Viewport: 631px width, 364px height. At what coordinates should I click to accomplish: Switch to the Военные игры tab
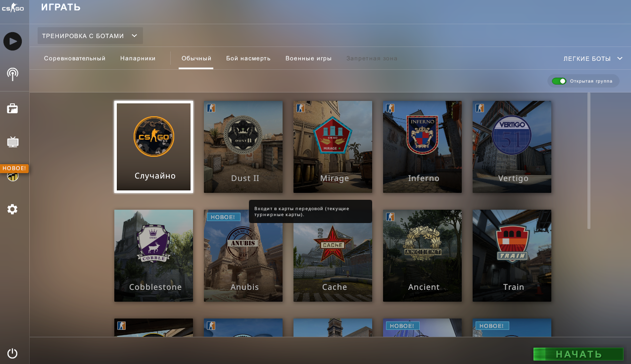(x=308, y=58)
